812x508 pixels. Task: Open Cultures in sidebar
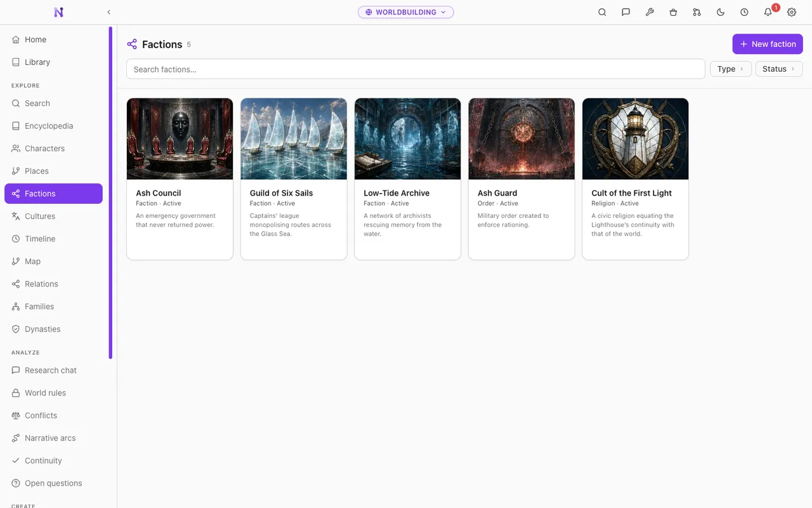pyautogui.click(x=53, y=216)
